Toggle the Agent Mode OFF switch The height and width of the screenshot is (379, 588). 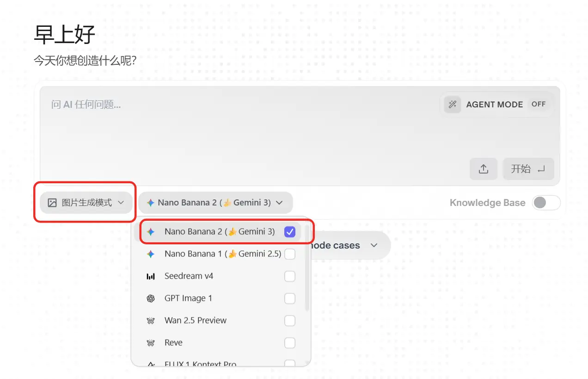(x=539, y=105)
